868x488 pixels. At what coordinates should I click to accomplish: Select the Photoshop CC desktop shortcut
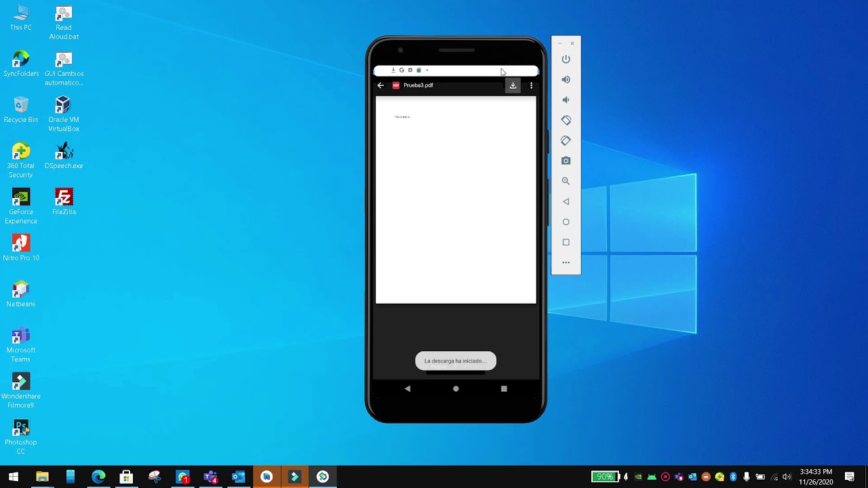point(21,437)
